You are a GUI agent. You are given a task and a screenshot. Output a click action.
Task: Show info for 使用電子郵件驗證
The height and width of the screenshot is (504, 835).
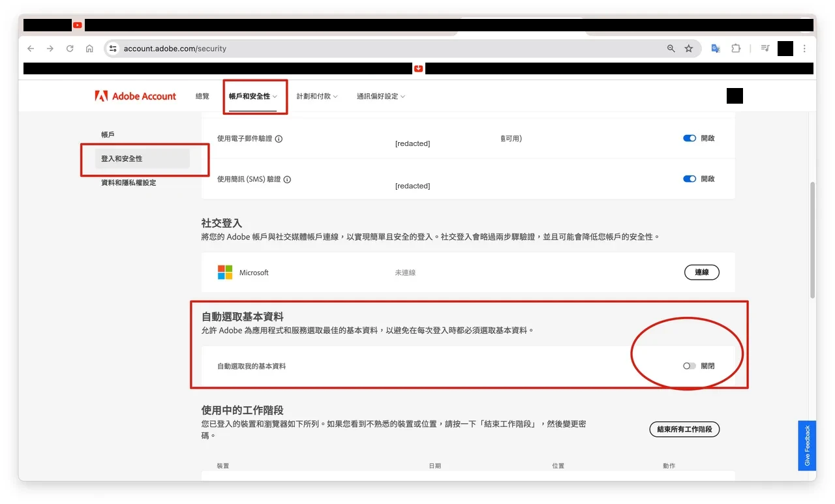[279, 139]
